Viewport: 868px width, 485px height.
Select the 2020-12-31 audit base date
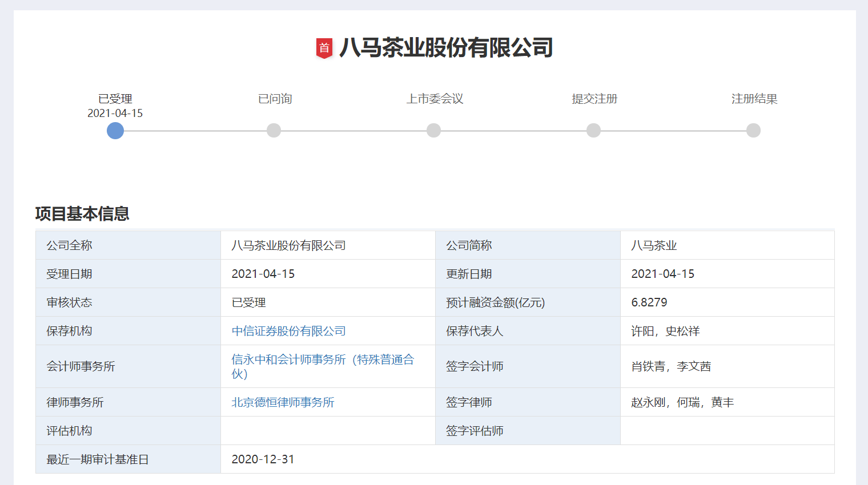pyautogui.click(x=263, y=459)
